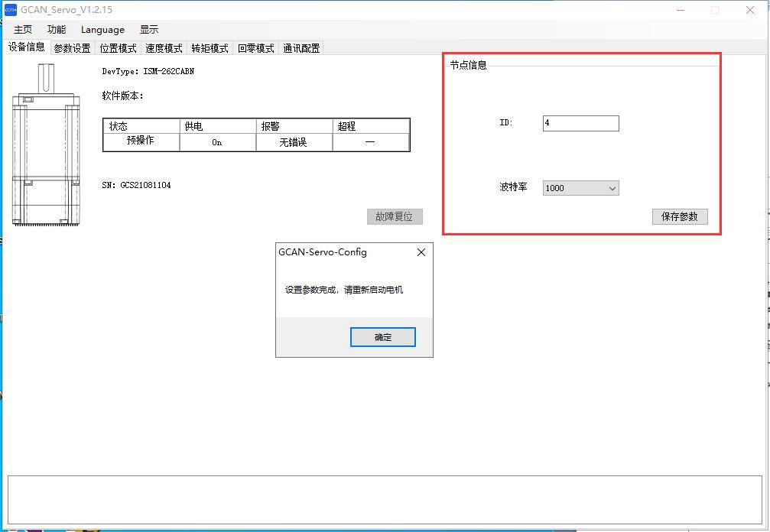Screen dimensions: 770x532
Task: Click the ID input field
Action: [x=580, y=123]
